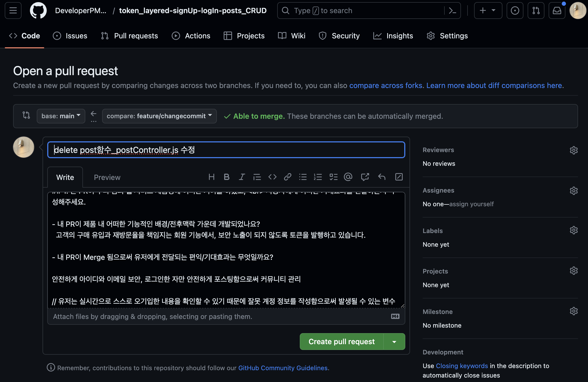Open saved replies icon in toolbar
Viewport: 588px width, 382px height.
click(x=382, y=177)
